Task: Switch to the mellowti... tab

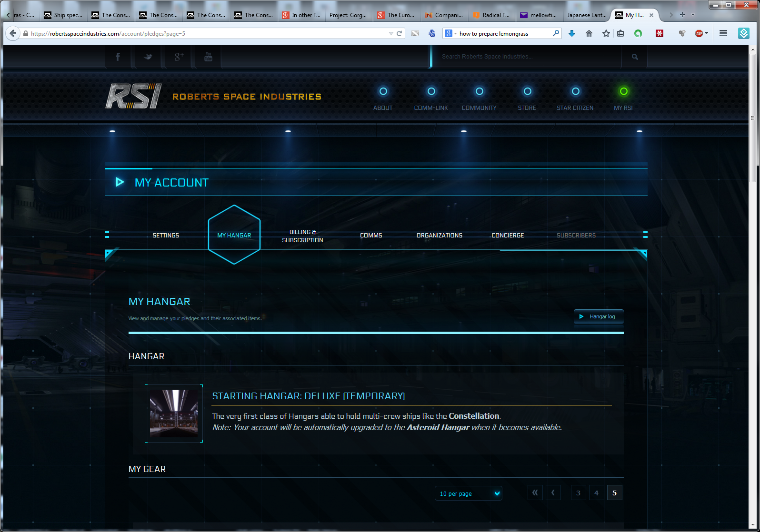Action: coord(539,15)
